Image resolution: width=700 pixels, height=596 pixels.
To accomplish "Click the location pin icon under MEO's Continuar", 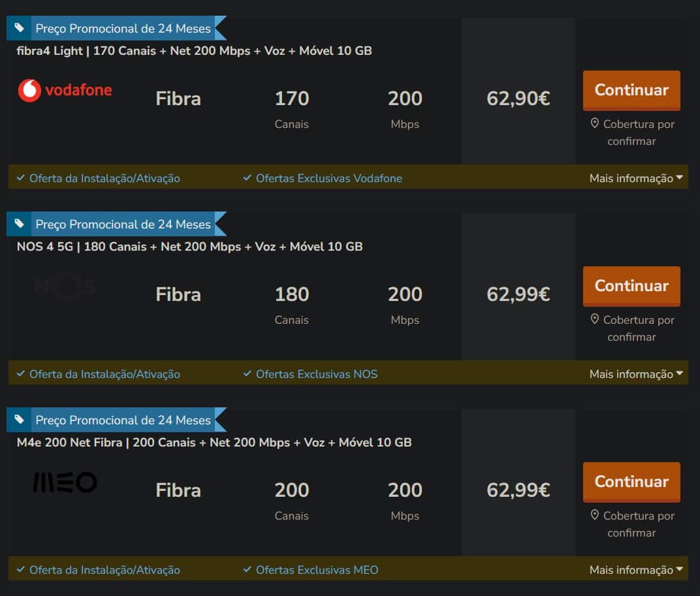I will 594,515.
